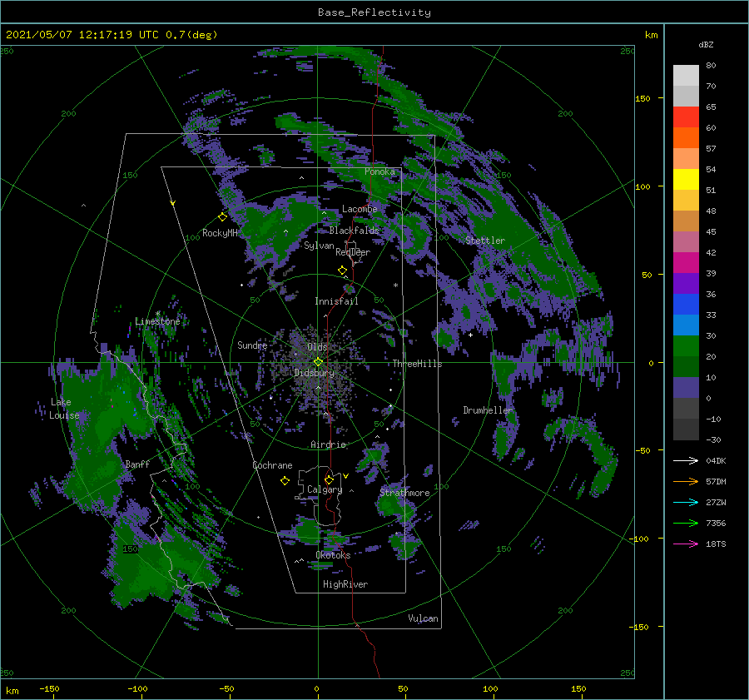Click the 04DK legend text
This screenshot has height=700, width=749.
[x=716, y=460]
